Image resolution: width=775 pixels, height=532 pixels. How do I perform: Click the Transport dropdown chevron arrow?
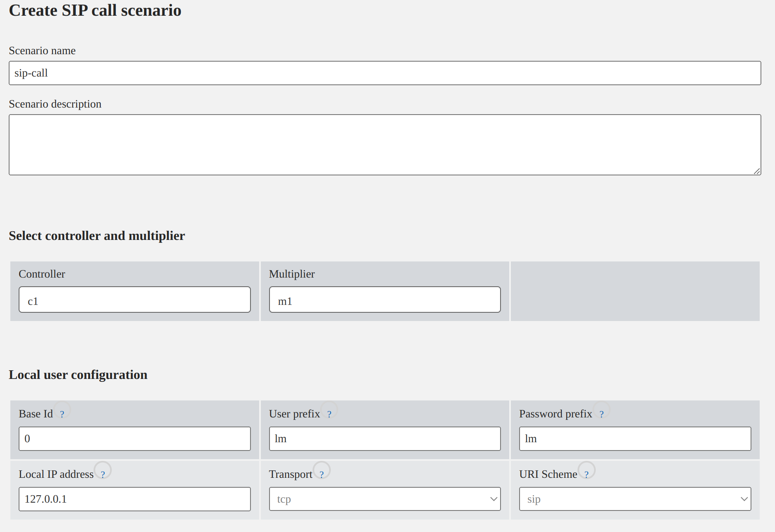tap(493, 499)
